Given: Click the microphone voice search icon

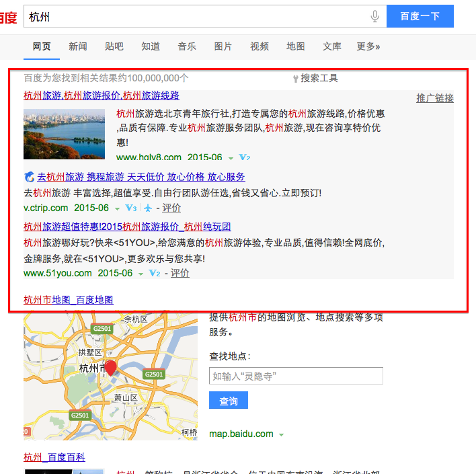Looking at the screenshot, I should [374, 17].
